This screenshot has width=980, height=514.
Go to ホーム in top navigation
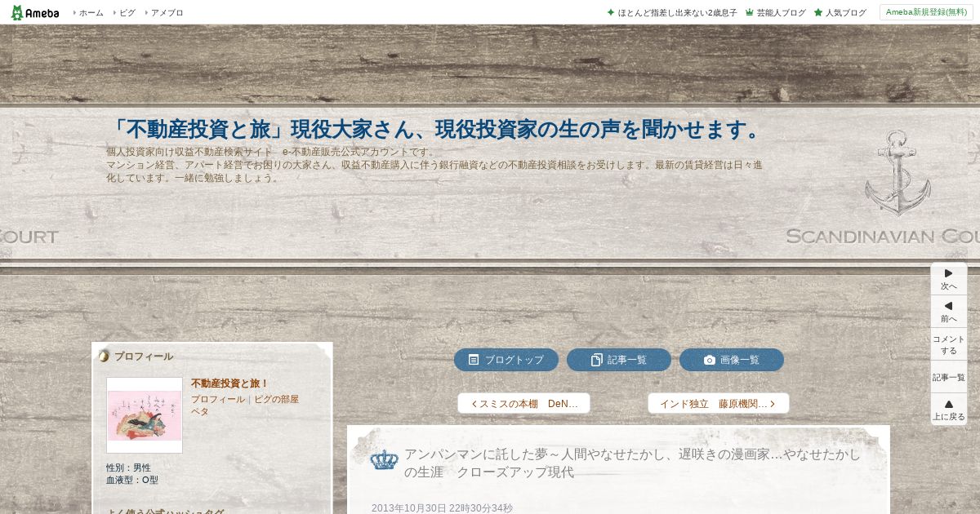[91, 13]
